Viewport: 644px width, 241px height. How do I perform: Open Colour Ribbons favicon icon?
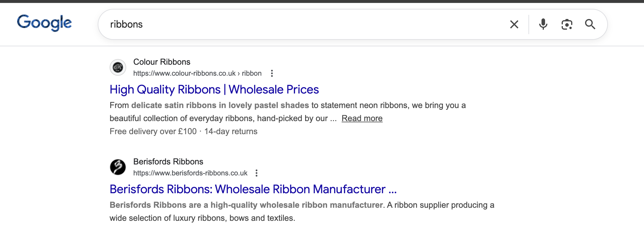click(118, 67)
